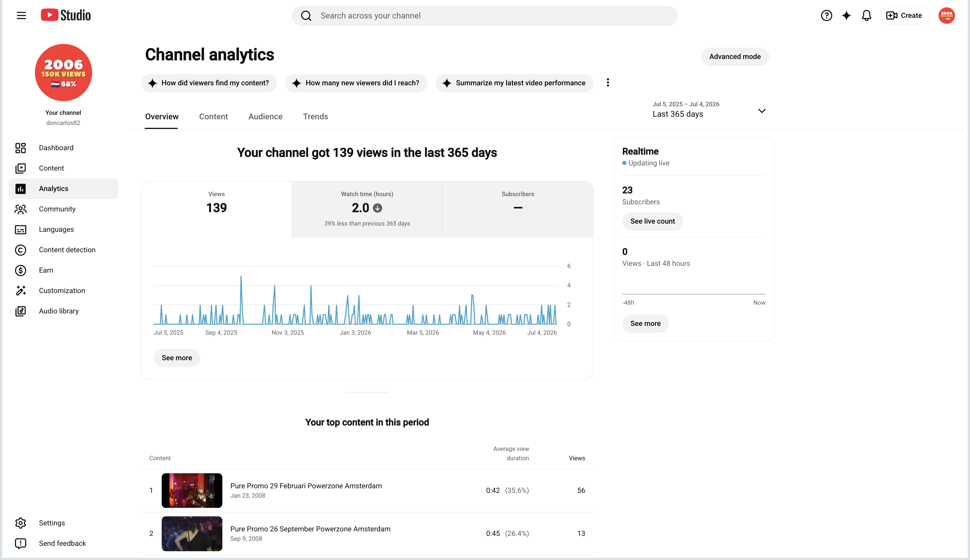Click the Content sidebar icon
Screen dimensions: 970x560
[20, 168]
